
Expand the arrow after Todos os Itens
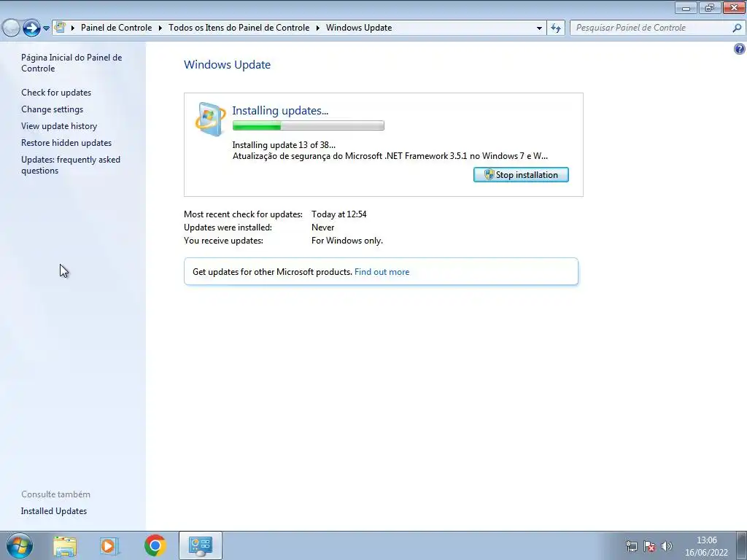[318, 28]
